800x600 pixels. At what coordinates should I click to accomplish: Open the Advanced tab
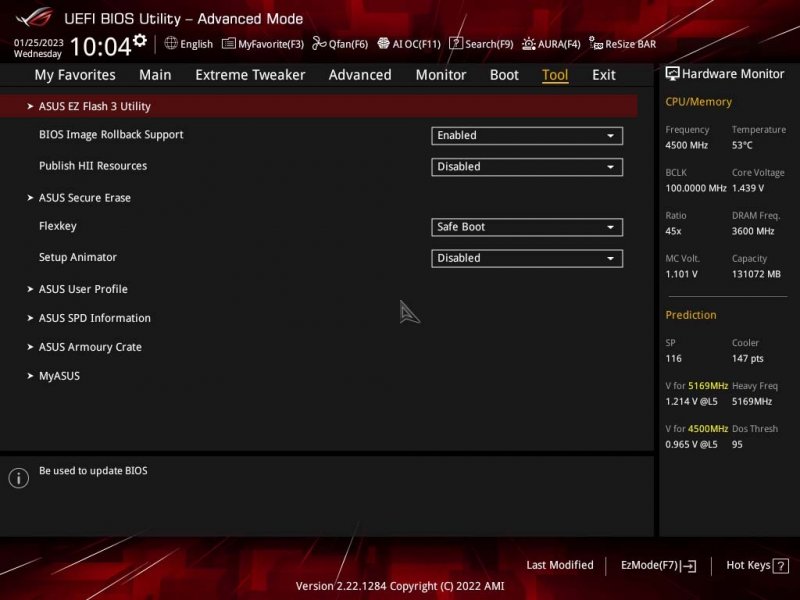[360, 75]
